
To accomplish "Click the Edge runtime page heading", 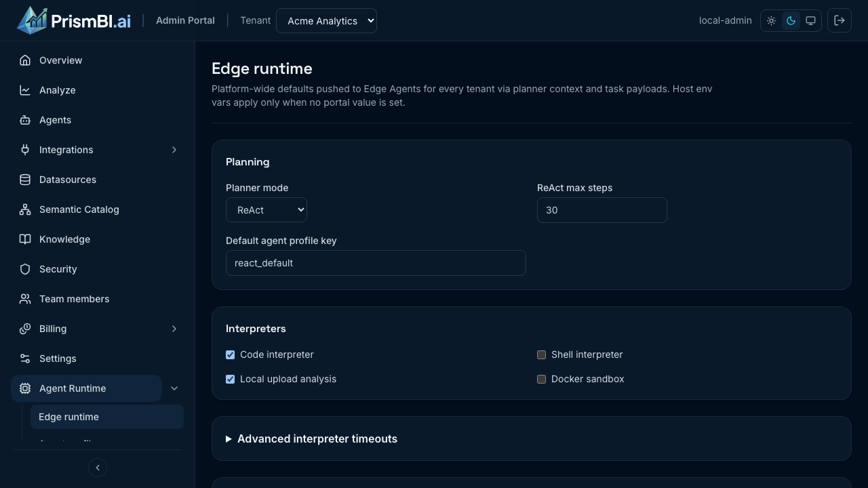I will click(262, 68).
